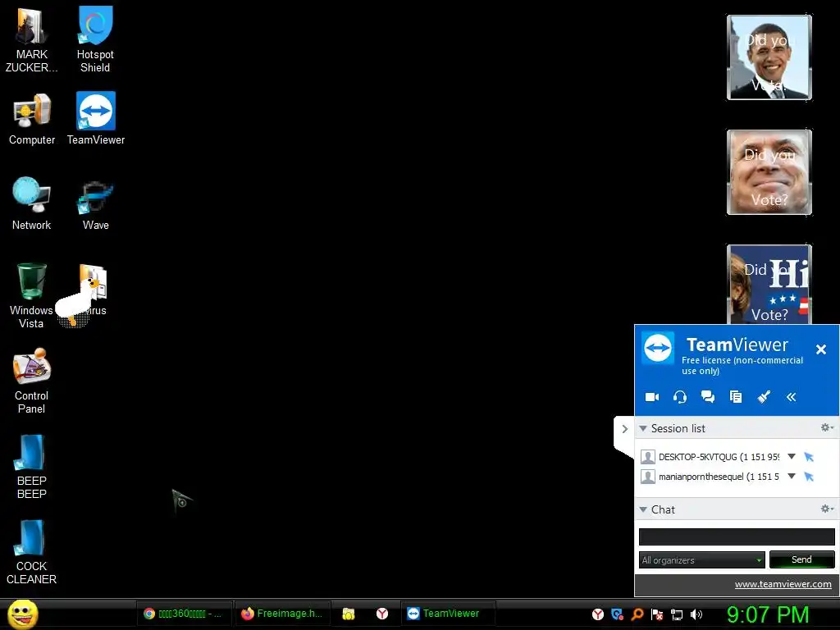840x630 pixels.
Task: Send the chat message
Action: tap(801, 559)
